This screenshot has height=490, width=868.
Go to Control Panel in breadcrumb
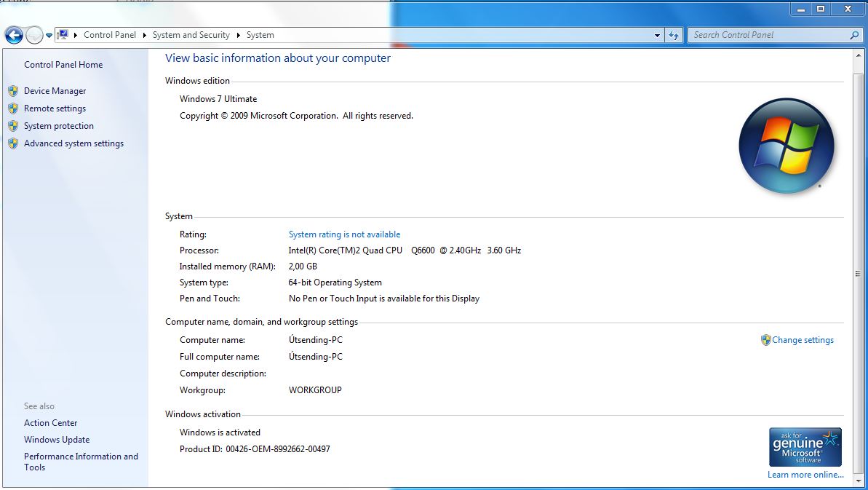[110, 35]
